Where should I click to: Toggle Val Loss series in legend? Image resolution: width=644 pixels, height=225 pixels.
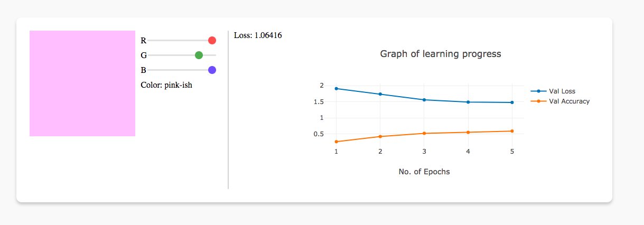560,91
